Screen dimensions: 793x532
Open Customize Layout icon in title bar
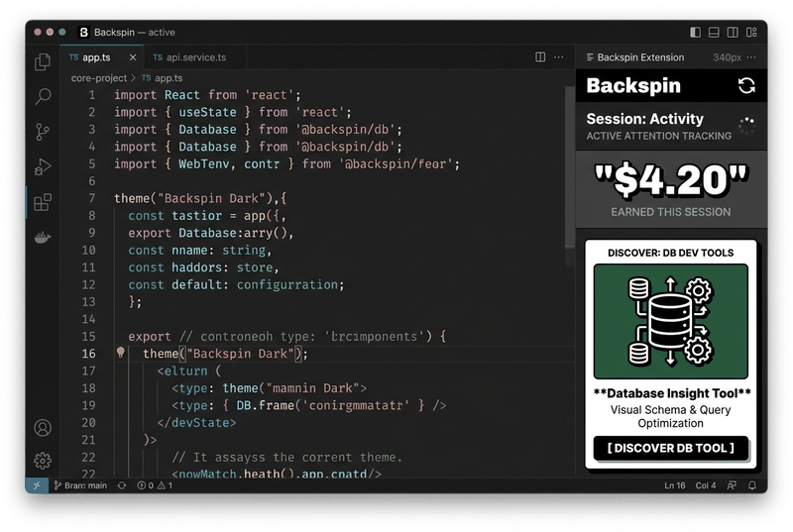click(751, 33)
